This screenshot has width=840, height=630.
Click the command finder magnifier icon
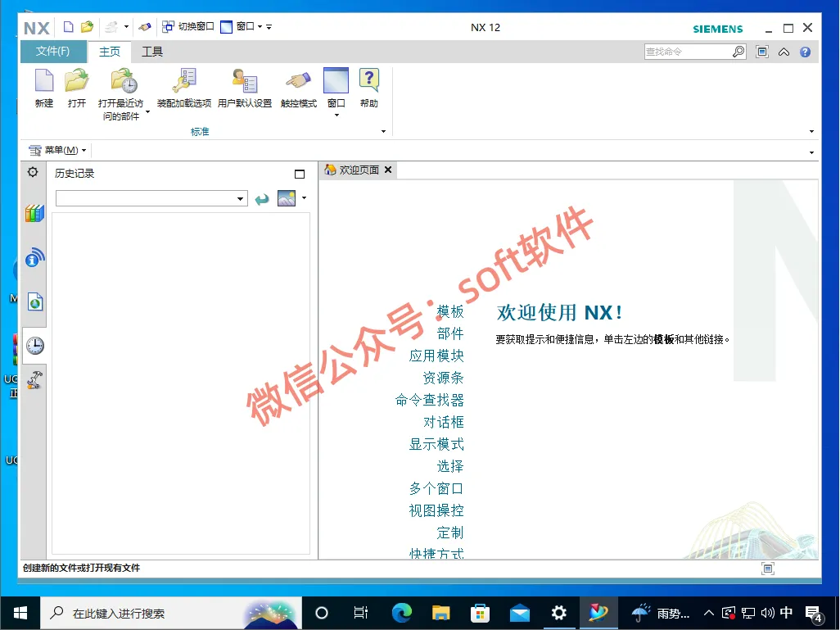coord(738,52)
